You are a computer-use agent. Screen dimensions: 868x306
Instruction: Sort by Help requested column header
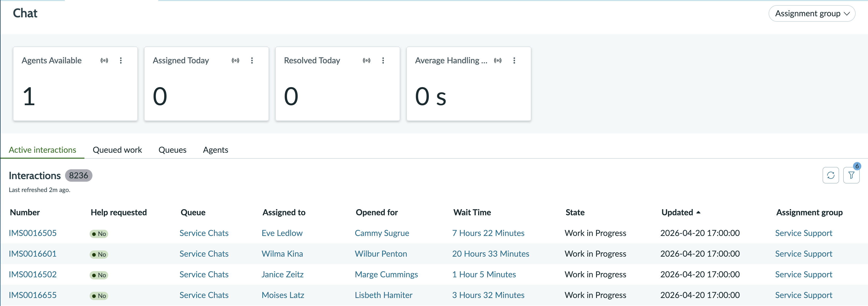[119, 212]
